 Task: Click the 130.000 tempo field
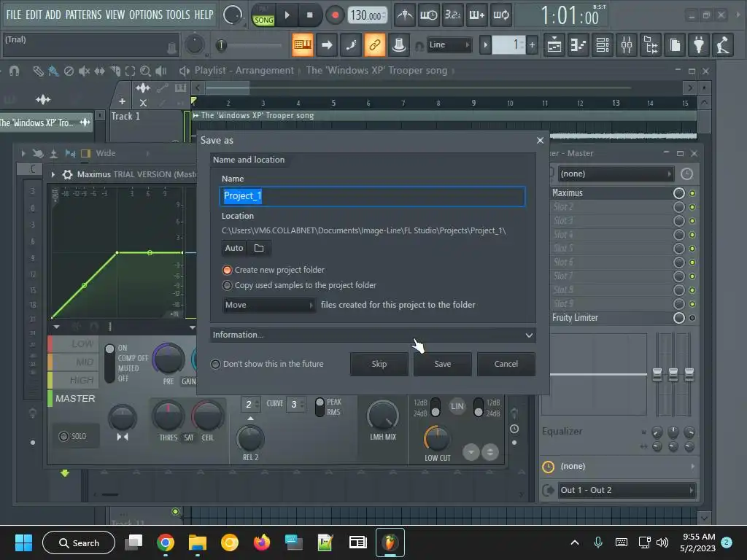367,15
